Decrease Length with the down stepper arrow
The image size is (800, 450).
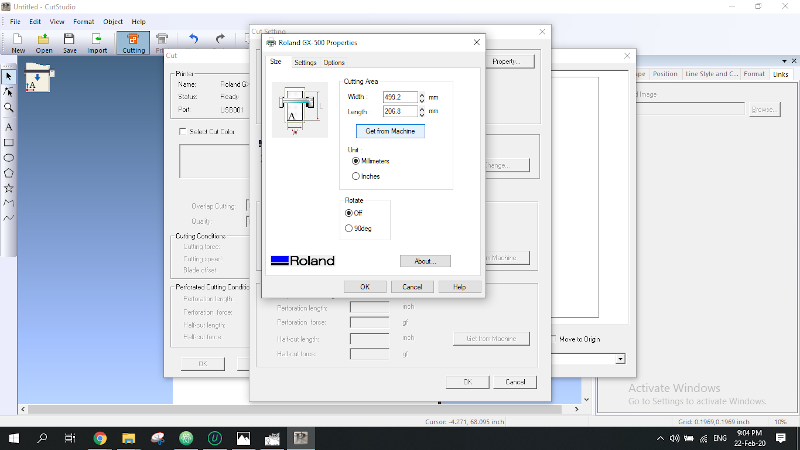422,114
